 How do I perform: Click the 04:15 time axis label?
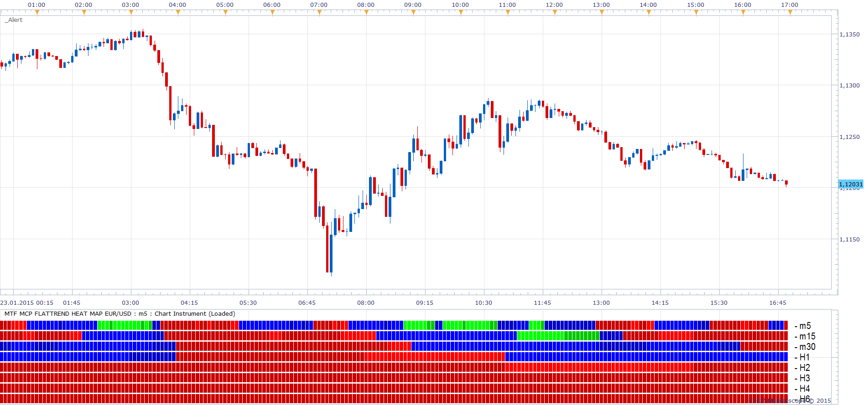pos(189,302)
